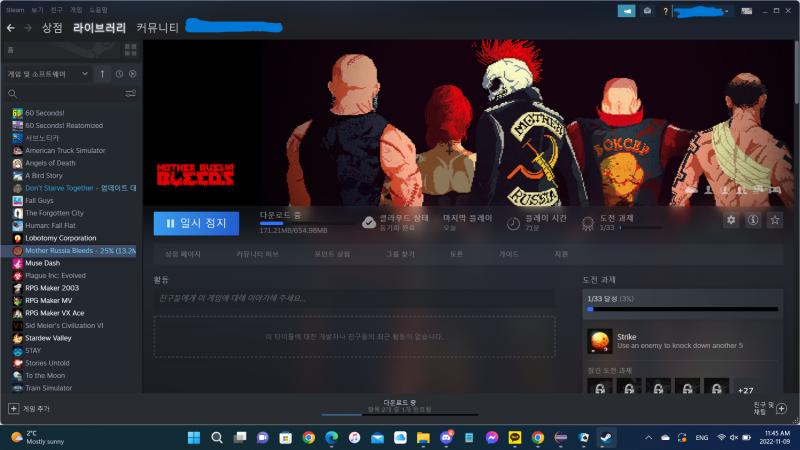Open friends and chat at bottom right

coord(770,408)
